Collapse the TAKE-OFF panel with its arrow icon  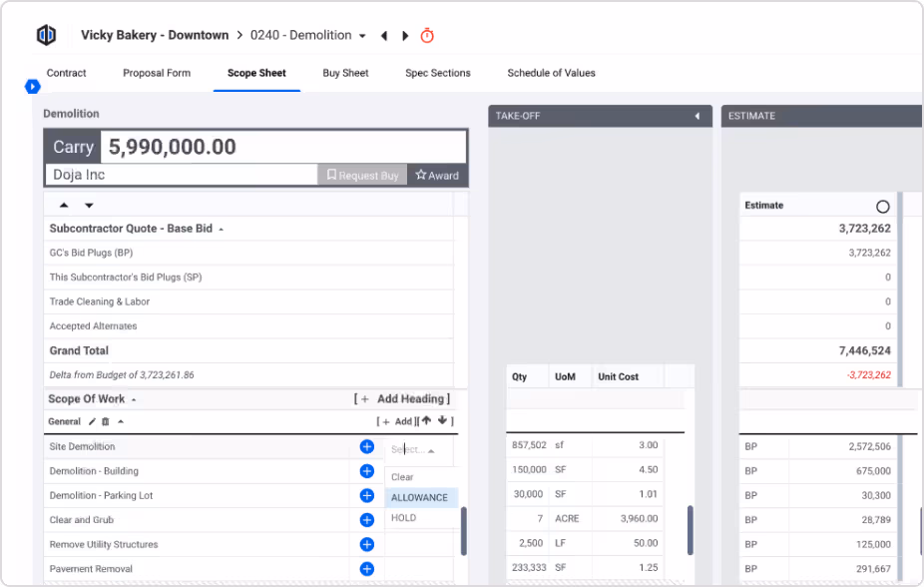pyautogui.click(x=697, y=116)
